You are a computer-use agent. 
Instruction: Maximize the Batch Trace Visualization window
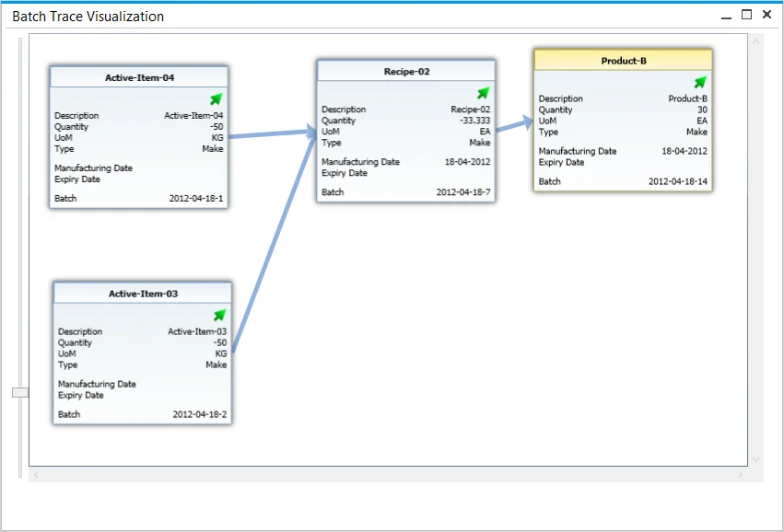point(746,15)
